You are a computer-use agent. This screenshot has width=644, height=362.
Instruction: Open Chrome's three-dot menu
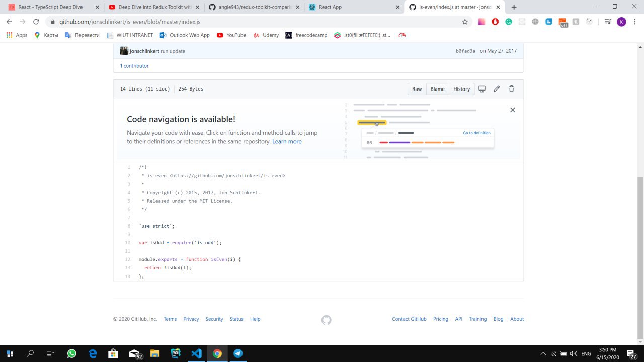point(634,22)
